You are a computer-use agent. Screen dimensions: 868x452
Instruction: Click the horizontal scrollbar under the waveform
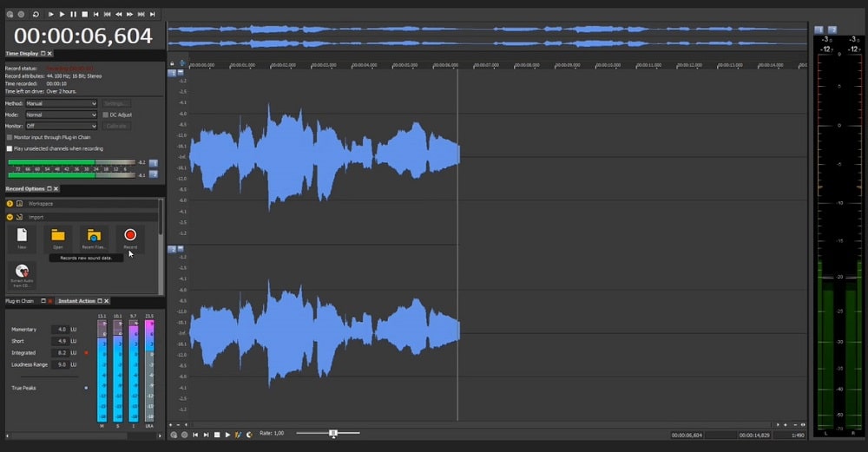pos(482,425)
